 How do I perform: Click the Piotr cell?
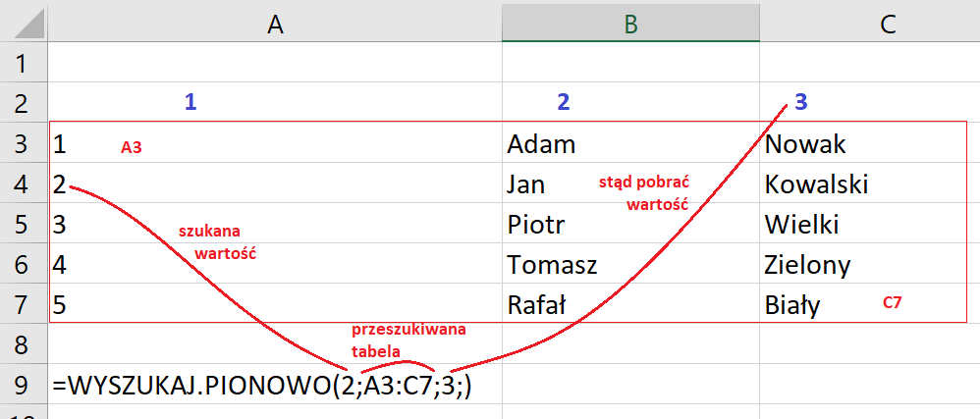536,225
